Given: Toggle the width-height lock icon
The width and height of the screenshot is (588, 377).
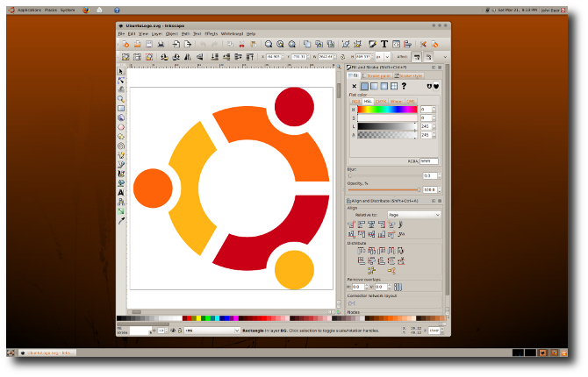Looking at the screenshot, I should (342, 57).
